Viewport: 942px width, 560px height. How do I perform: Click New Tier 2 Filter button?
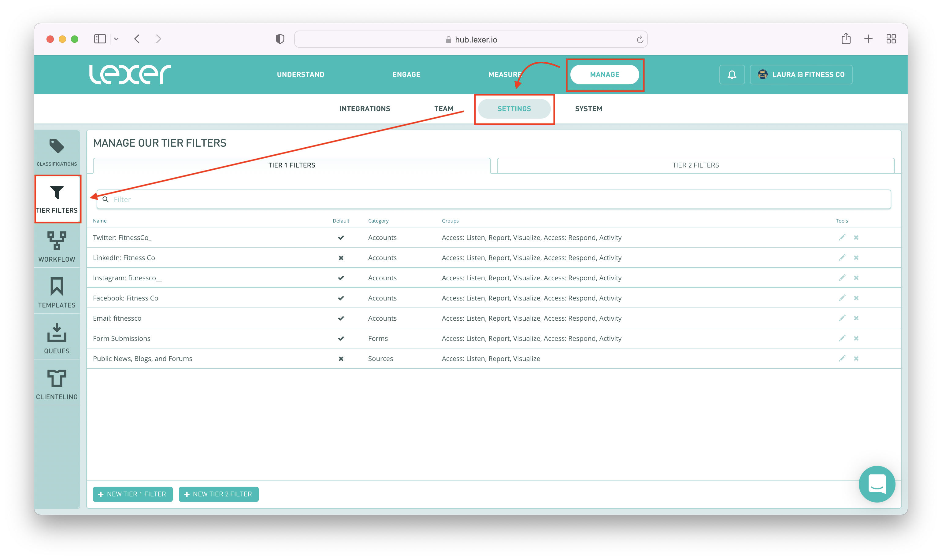click(219, 494)
